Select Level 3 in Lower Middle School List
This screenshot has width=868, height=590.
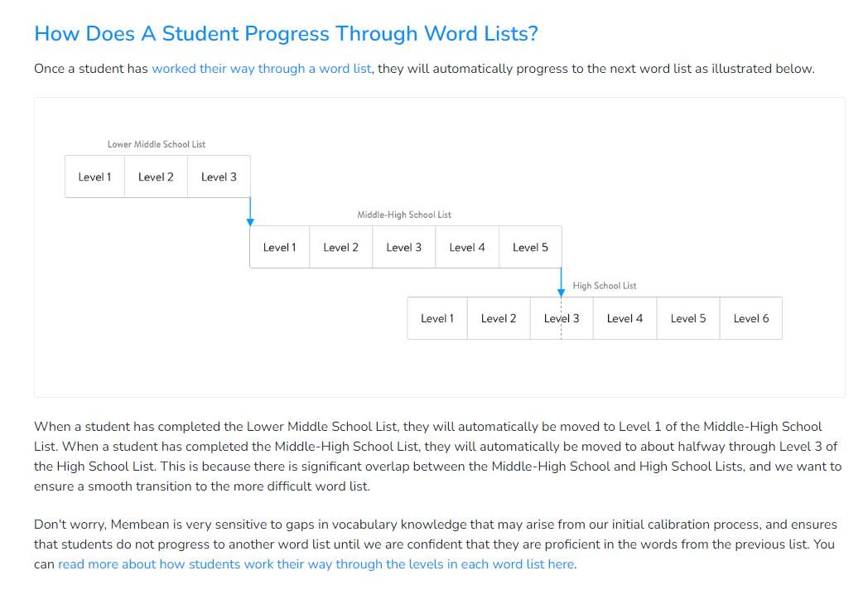pyautogui.click(x=219, y=177)
